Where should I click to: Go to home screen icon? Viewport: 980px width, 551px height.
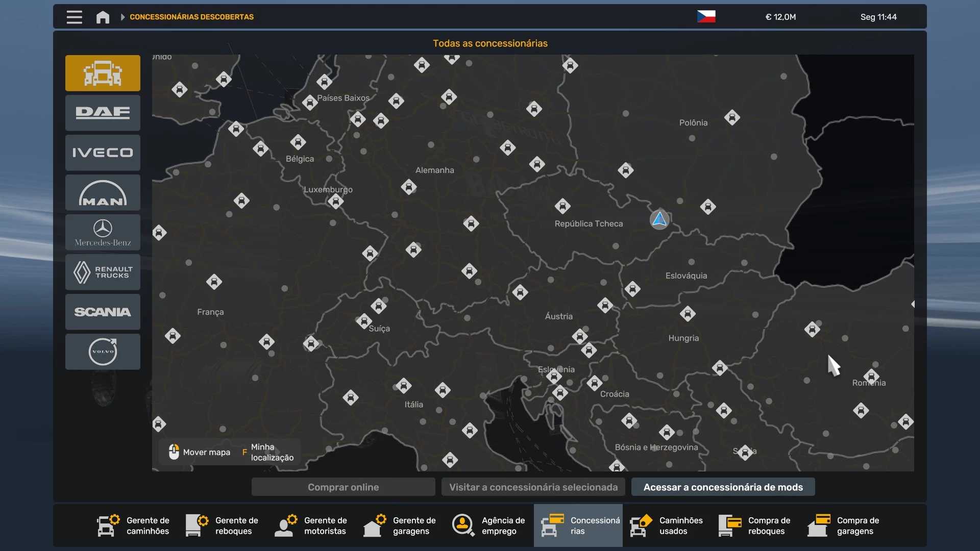tap(103, 17)
